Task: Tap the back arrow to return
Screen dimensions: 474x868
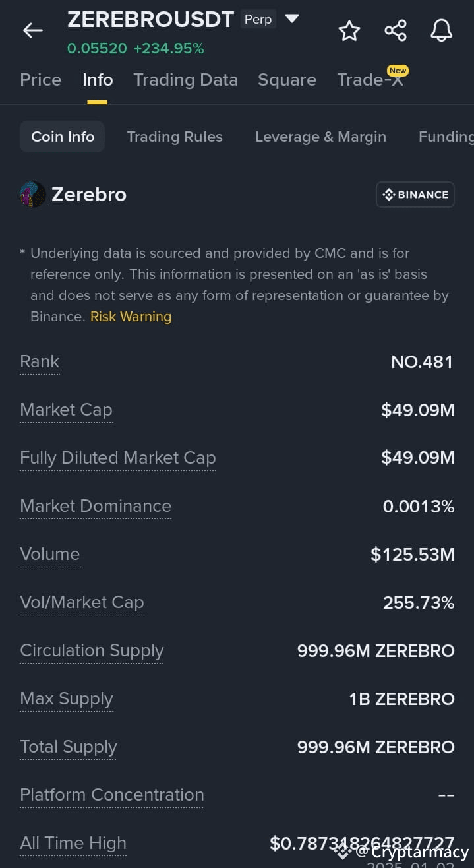Action: click(x=32, y=30)
